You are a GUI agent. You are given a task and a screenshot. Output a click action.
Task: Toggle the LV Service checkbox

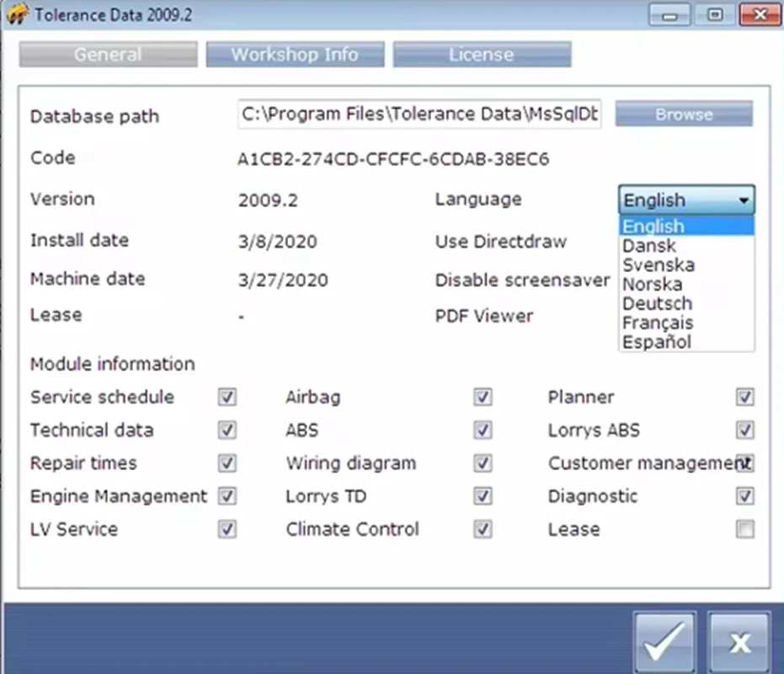pyautogui.click(x=227, y=529)
